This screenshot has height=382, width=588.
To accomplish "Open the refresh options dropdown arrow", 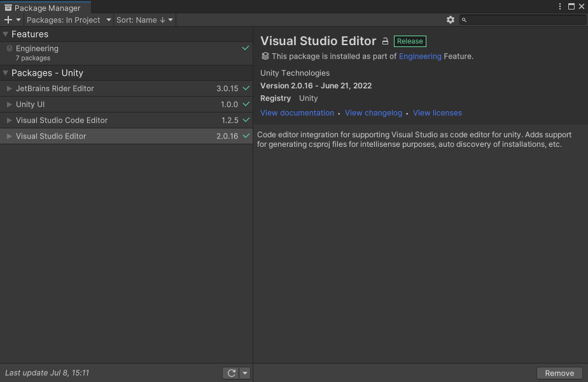I will [x=245, y=373].
